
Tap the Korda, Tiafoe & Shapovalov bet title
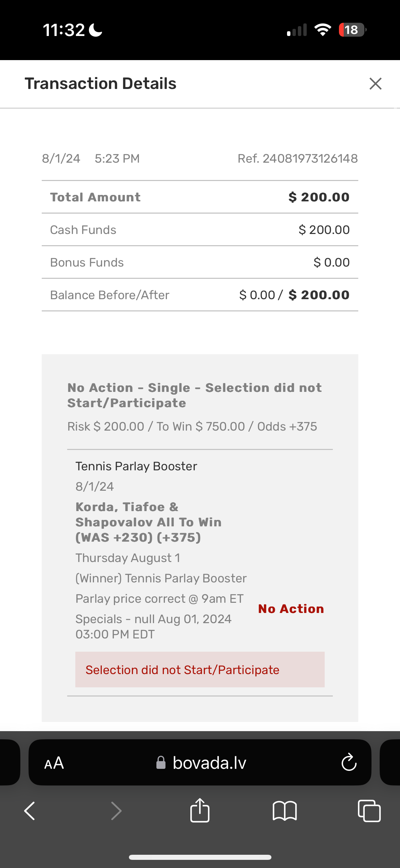pos(148,522)
